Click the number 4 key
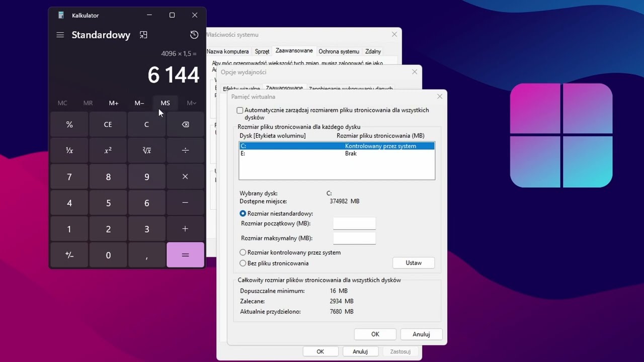 click(69, 203)
